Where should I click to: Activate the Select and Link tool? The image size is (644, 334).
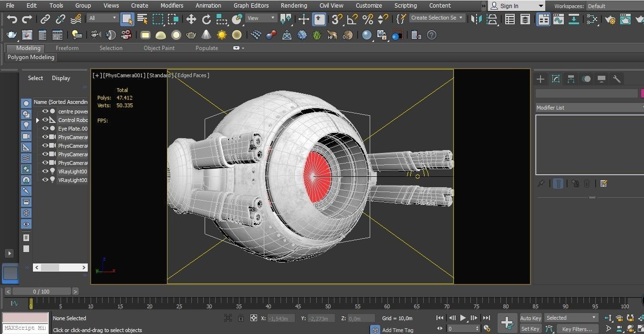coord(45,19)
